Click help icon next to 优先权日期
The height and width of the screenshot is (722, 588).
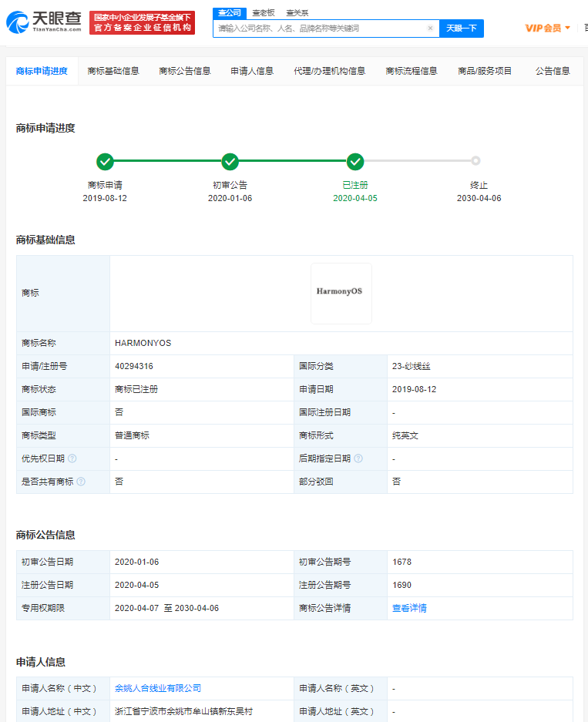(x=72, y=458)
